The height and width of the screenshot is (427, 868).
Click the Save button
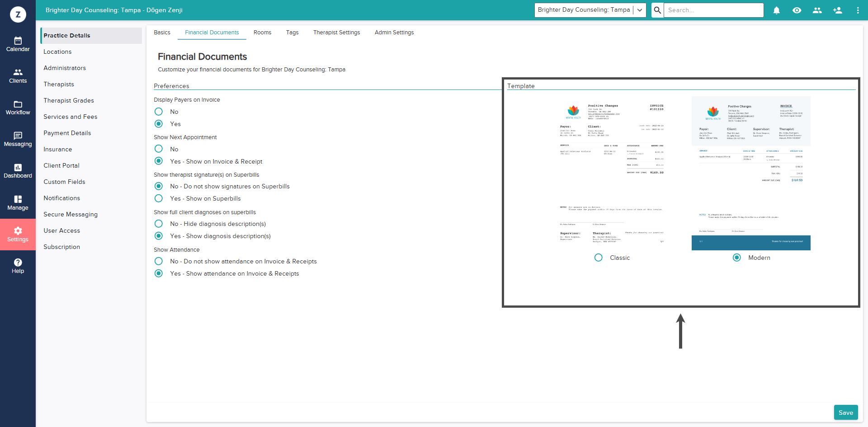point(846,413)
